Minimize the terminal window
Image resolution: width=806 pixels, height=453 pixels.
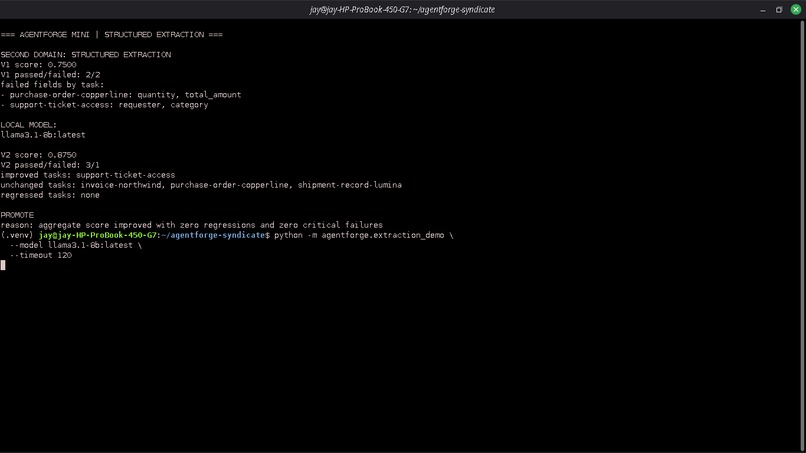pyautogui.click(x=763, y=10)
